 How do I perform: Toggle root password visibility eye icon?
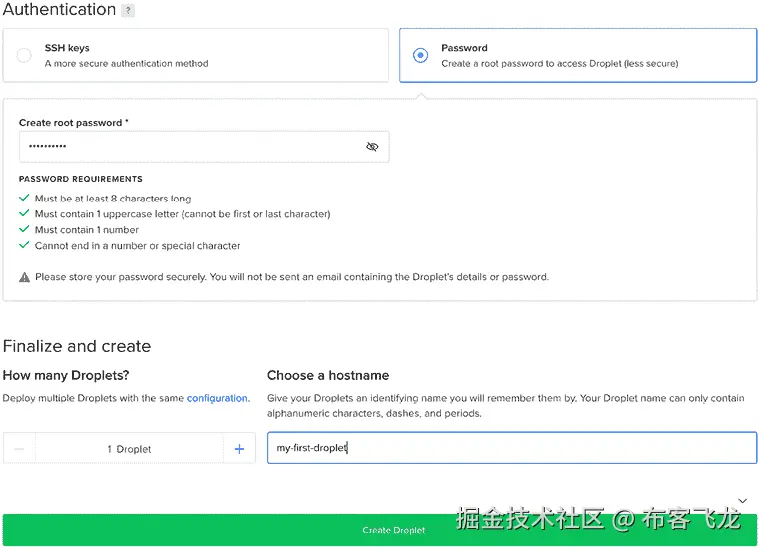click(372, 147)
